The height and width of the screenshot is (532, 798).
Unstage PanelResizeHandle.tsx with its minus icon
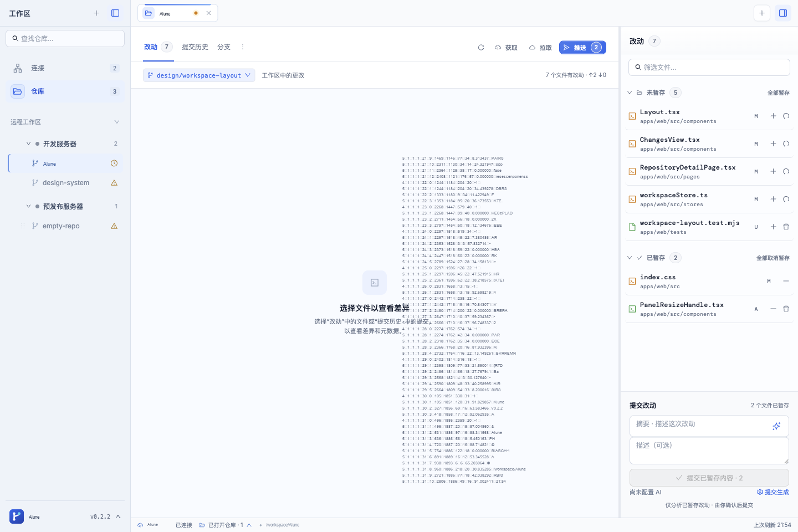pos(773,309)
